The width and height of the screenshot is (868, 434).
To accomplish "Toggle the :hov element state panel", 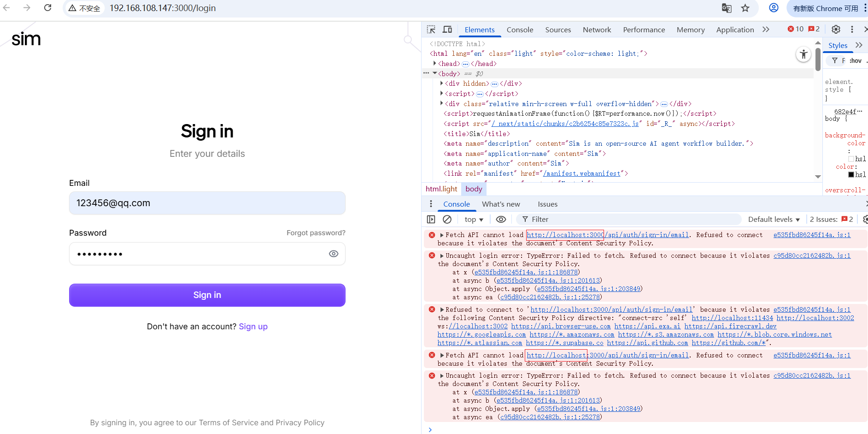I will tap(856, 60).
